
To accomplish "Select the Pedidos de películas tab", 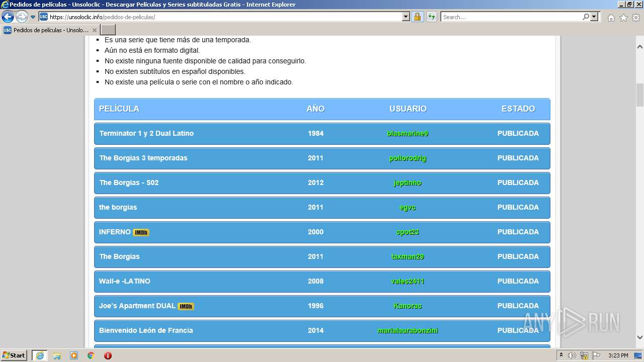I will point(50,30).
